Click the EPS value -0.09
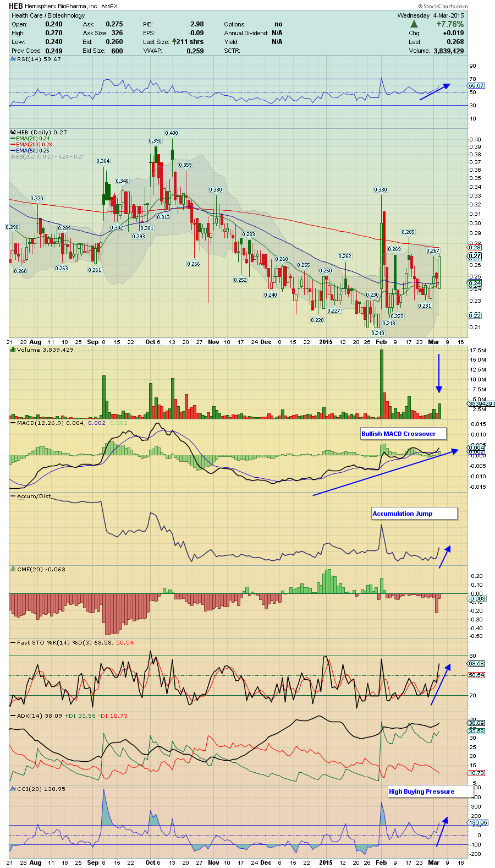495x868 pixels. (x=196, y=33)
